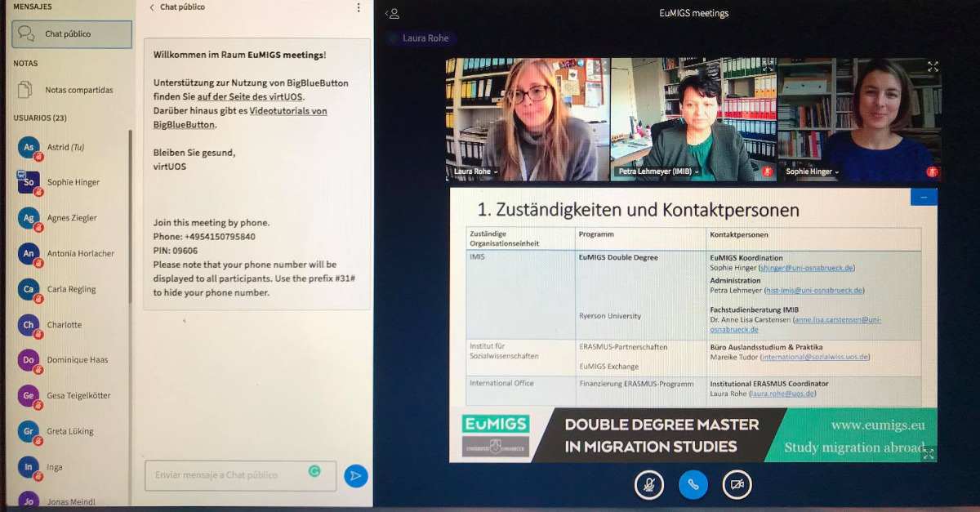
Task: Minimize the presentation with blue button
Action: tap(924, 198)
